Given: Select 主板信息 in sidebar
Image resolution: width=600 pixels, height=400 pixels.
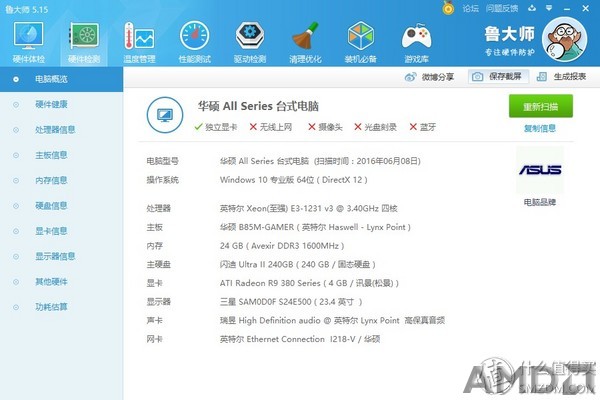Looking at the screenshot, I should tap(51, 155).
